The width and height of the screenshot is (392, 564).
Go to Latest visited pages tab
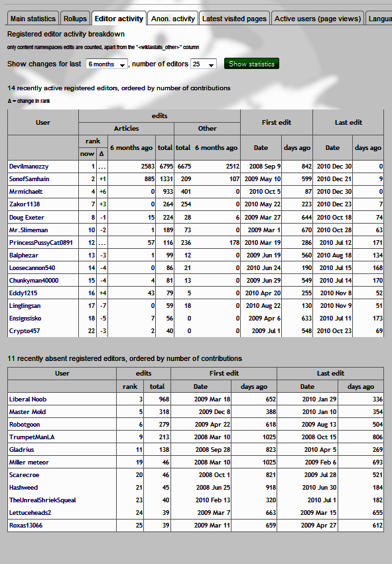[x=234, y=19]
